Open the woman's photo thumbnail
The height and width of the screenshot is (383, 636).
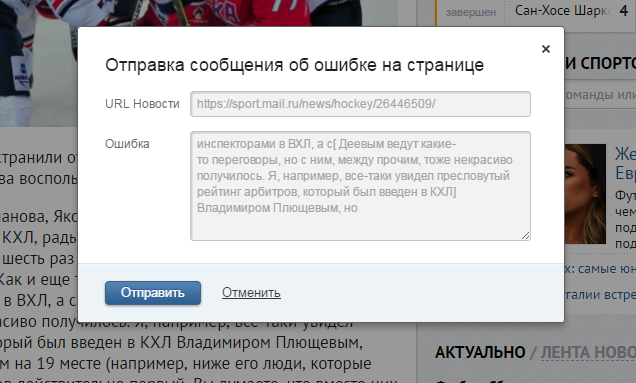coord(585,194)
